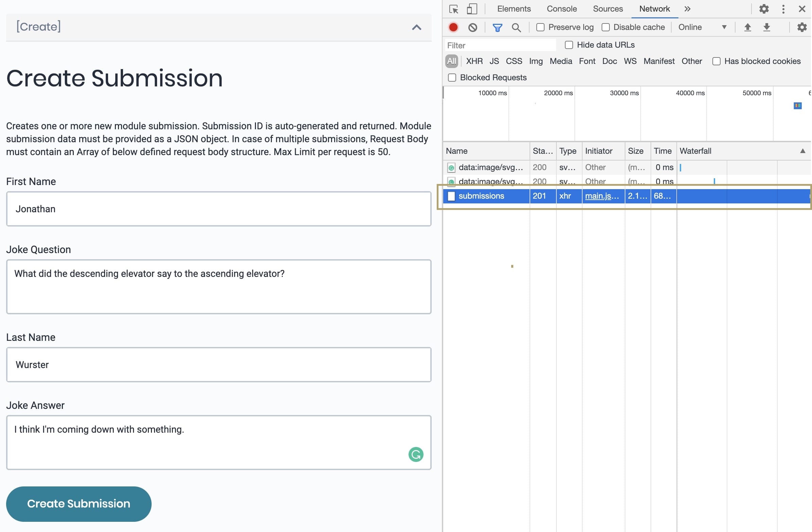Screen dimensions: 812x532
Task: Click the Grammarly icon in Joke Answer
Action: coord(416,454)
